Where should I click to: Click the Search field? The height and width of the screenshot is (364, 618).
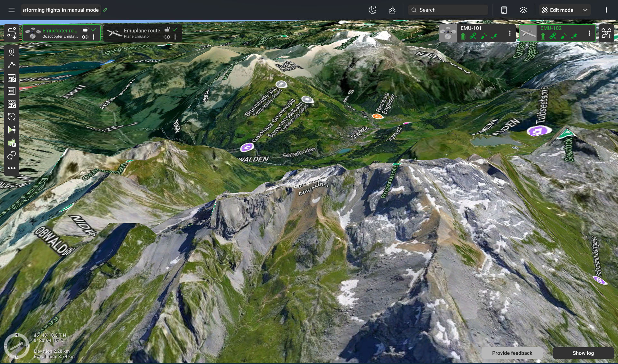[448, 10]
